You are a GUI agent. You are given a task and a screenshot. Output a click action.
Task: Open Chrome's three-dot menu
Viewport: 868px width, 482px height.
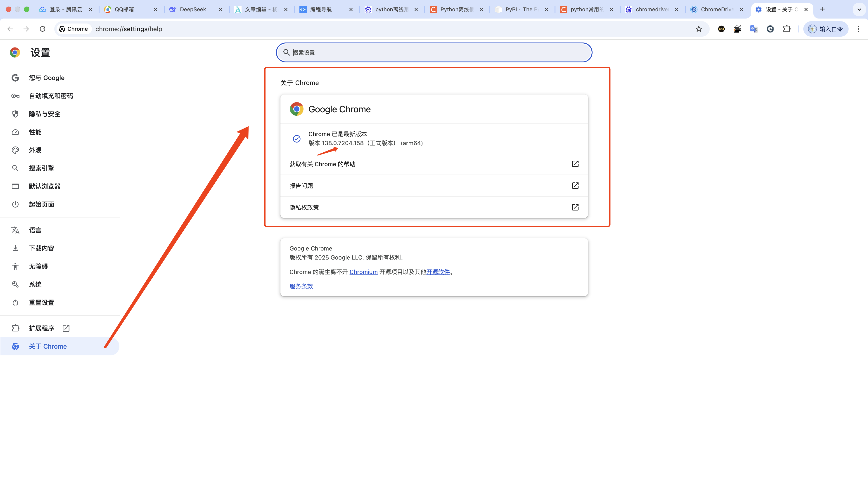pos(858,29)
